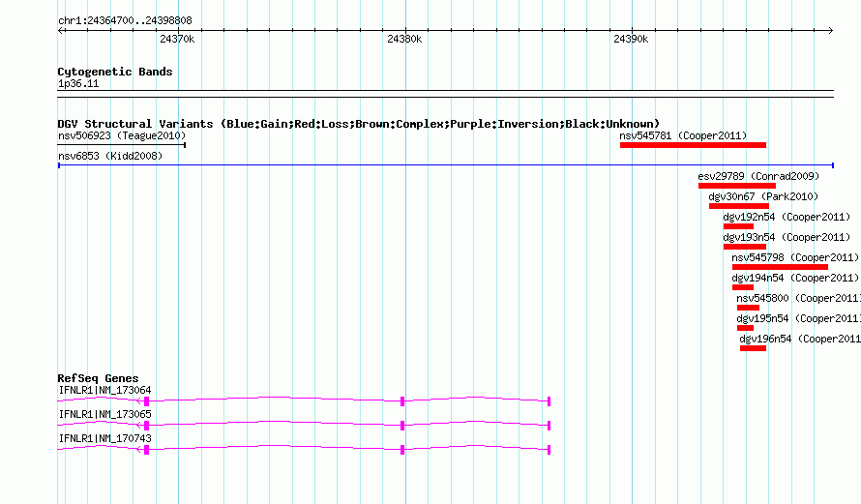Screen dimensions: 861x504
Task: Click the red bar under dgv193n54
Action: 745,247
